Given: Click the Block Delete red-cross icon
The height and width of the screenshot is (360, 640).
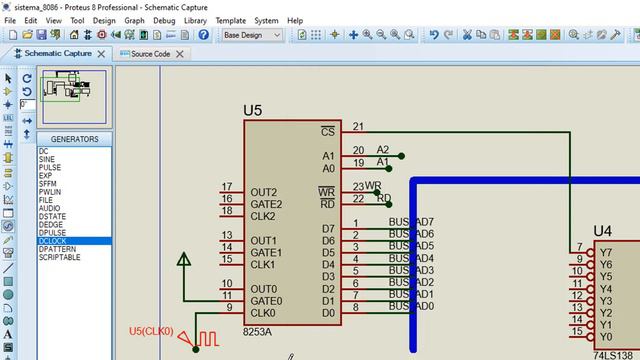Looking at the screenshot, I should coord(555,35).
